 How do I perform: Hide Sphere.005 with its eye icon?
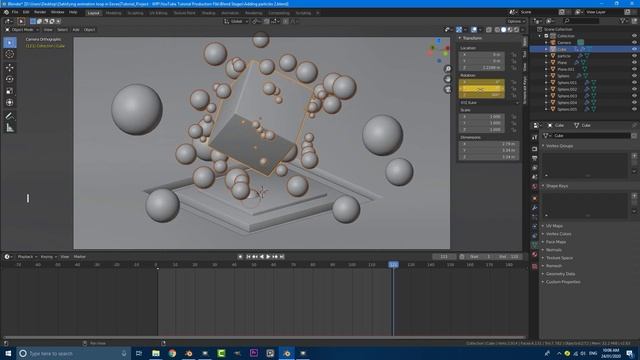click(x=634, y=109)
